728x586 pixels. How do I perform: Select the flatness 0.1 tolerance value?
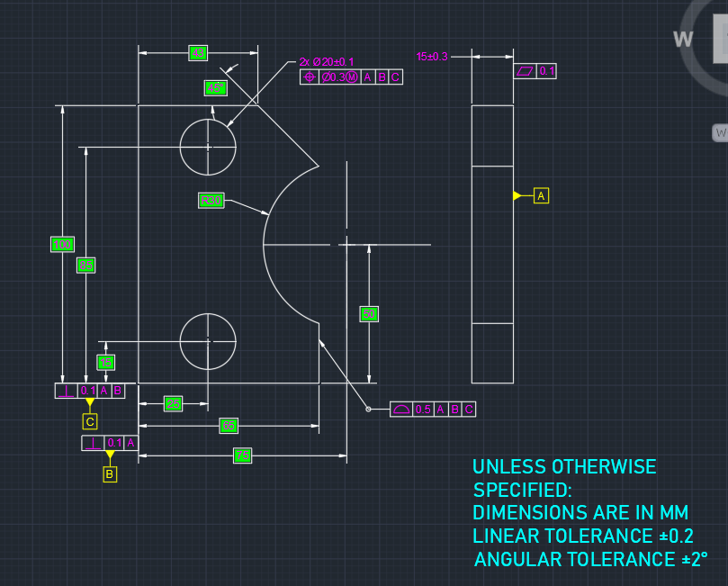(546, 71)
